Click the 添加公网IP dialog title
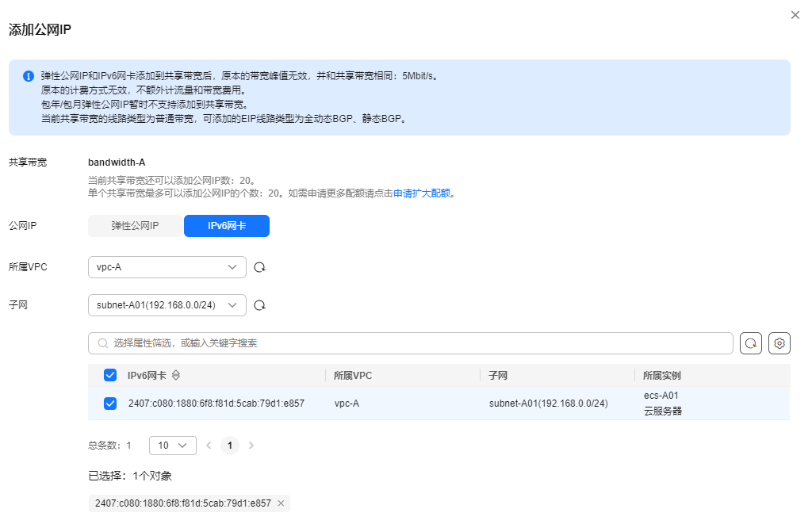The image size is (812, 528). click(40, 29)
